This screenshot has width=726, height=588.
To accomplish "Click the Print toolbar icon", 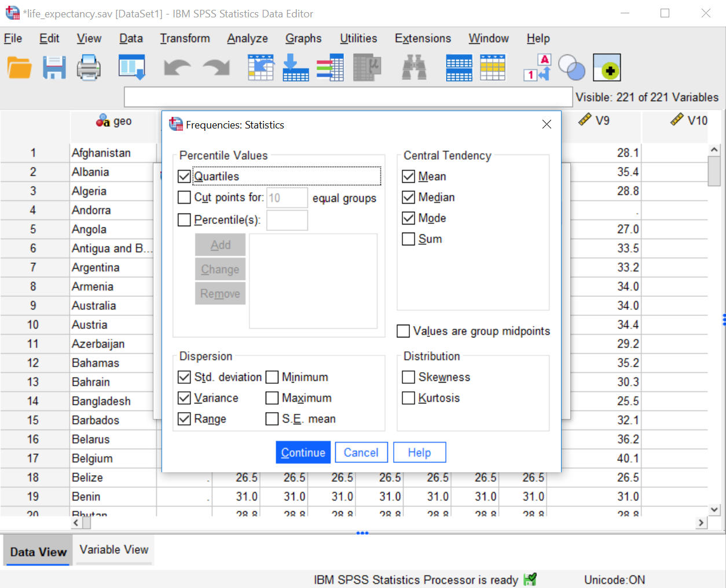I will coord(89,68).
